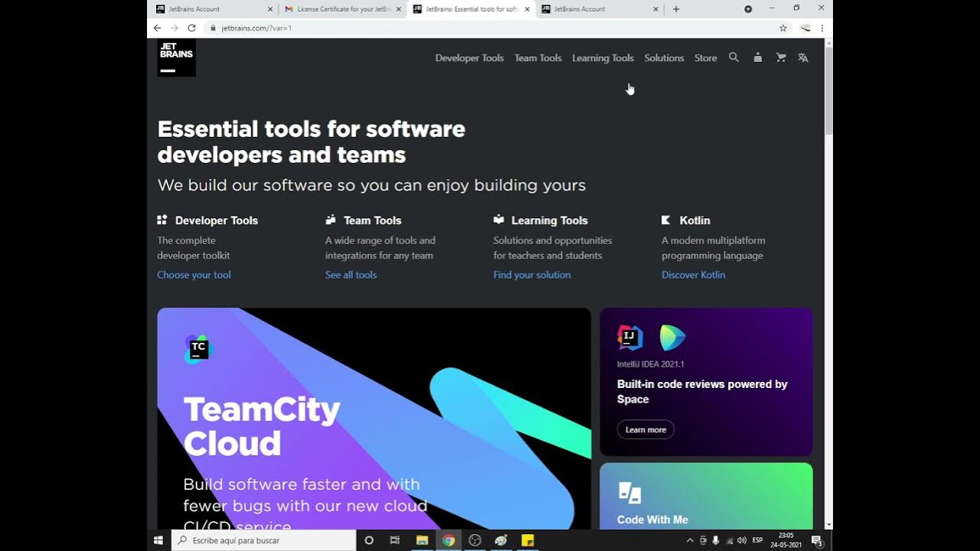
Task: Click the See all tools link
Action: point(351,275)
